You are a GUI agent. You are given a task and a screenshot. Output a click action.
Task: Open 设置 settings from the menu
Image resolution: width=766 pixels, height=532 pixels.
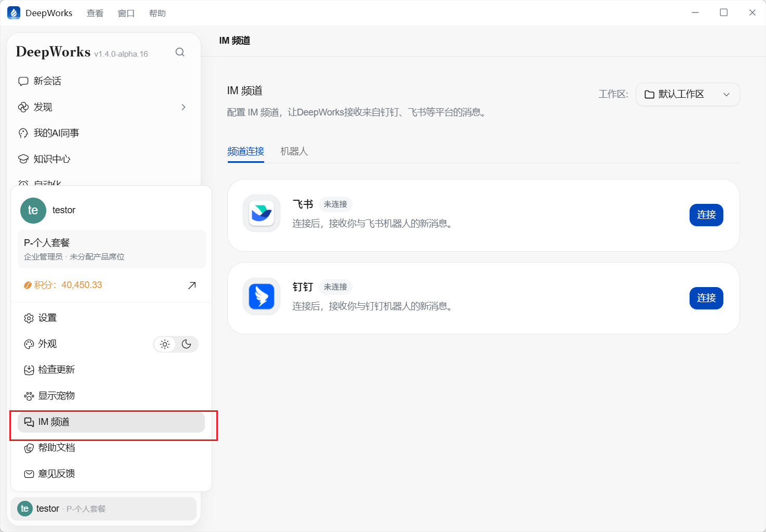111,318
